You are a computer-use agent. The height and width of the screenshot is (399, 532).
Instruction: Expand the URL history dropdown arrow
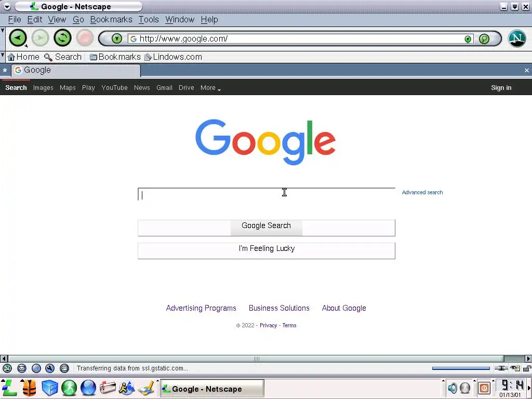[x=468, y=39]
